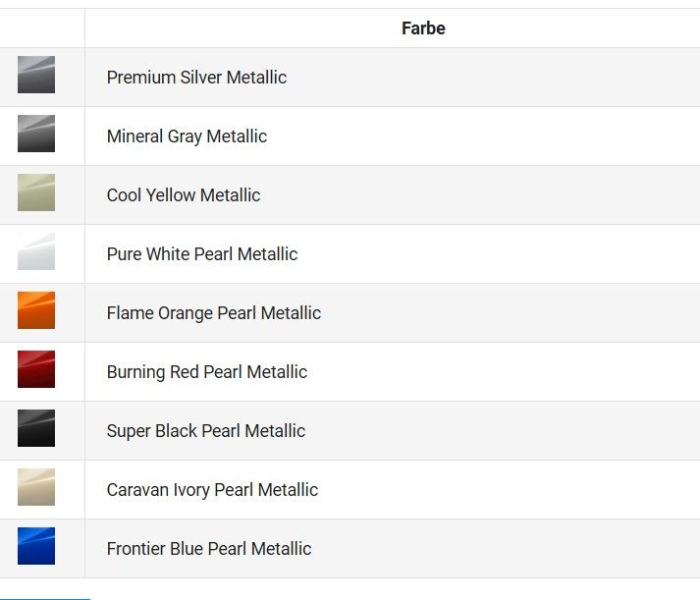Viewport: 700px width, 600px height.
Task: Click the Flame Orange Pearl Metallic label
Action: pyautogui.click(x=214, y=313)
